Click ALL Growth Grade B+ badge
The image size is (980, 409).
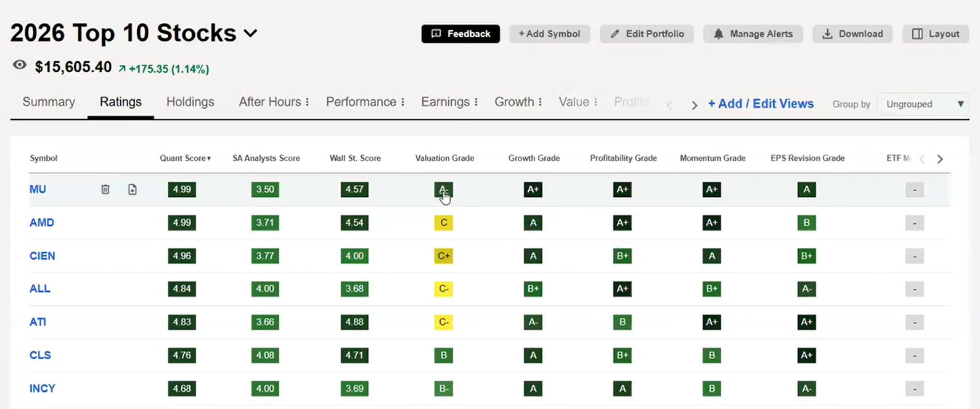pyautogui.click(x=533, y=289)
